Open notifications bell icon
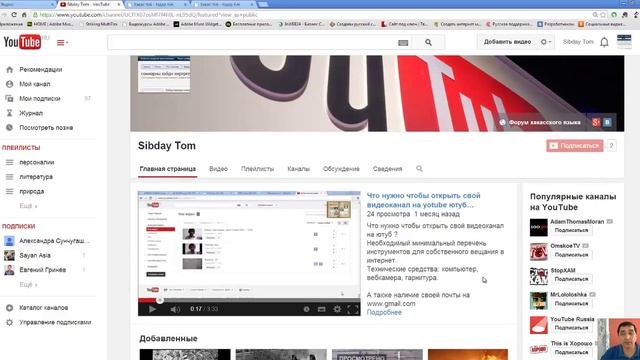Viewport: 640px width, 360px height. [x=604, y=42]
